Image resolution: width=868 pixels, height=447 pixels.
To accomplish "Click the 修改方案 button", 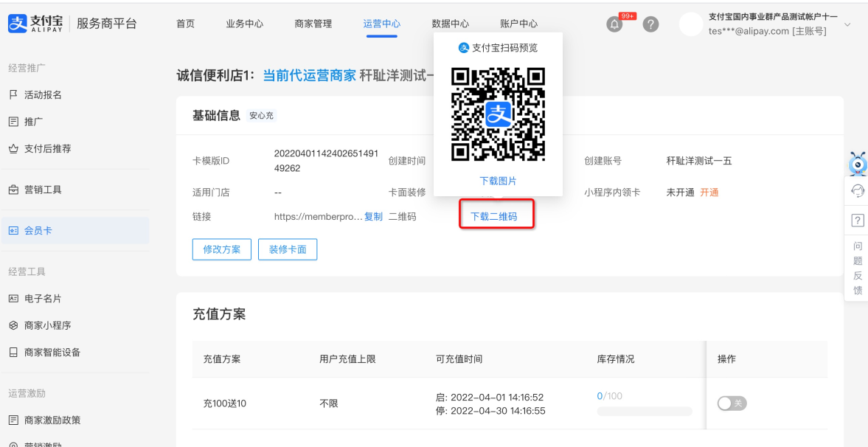I will tap(222, 249).
